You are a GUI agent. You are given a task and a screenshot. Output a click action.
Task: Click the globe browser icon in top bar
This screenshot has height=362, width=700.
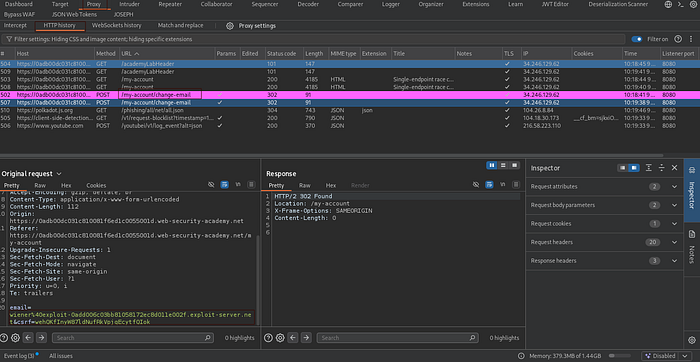[x=668, y=4]
